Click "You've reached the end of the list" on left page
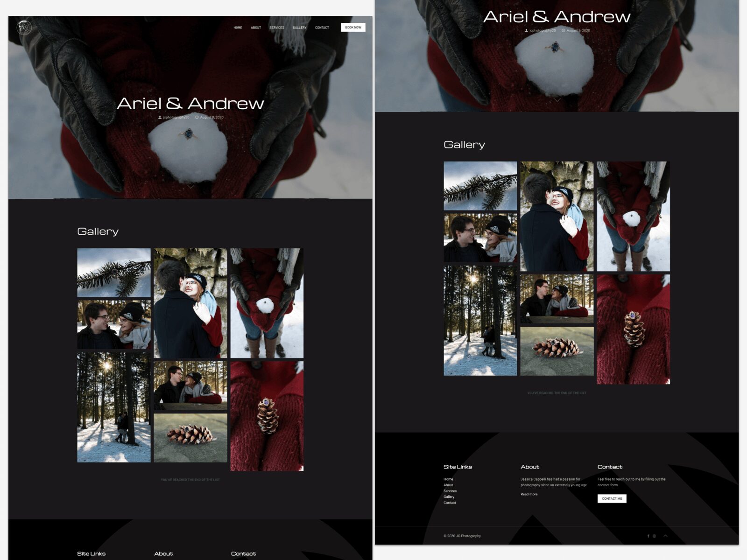This screenshot has width=747, height=560. point(190,480)
